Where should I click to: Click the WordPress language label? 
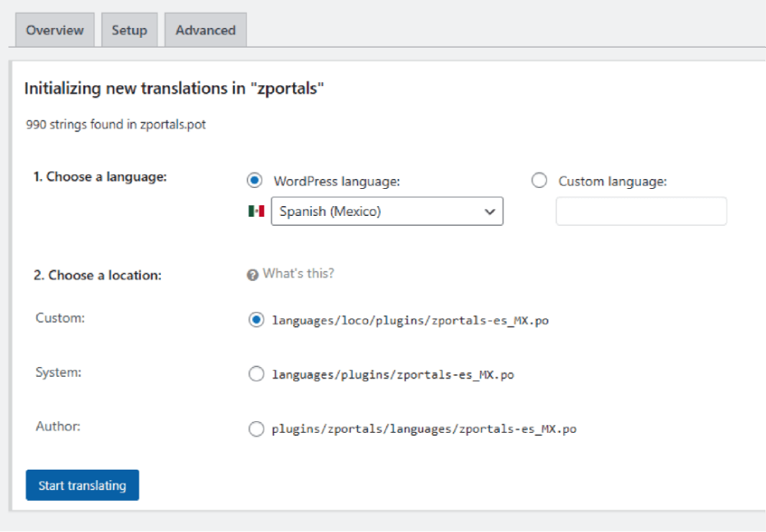[x=337, y=181]
